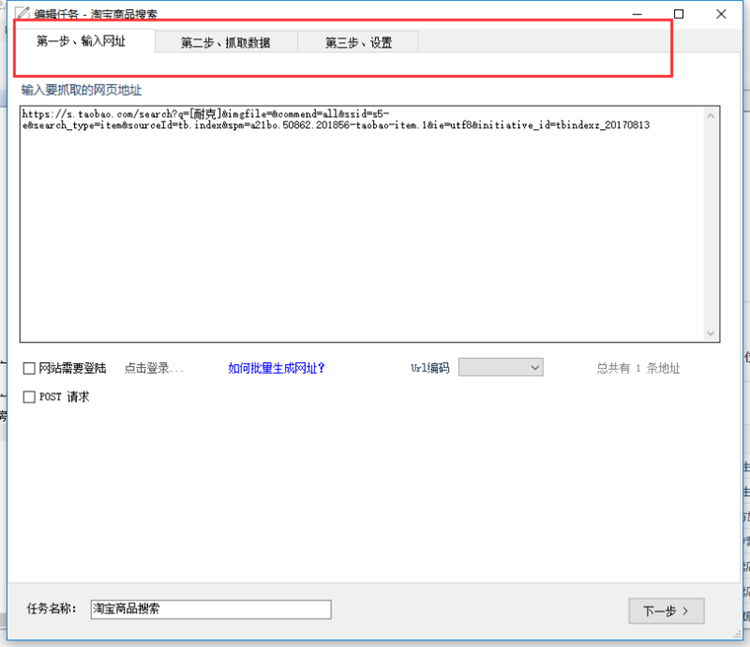The height and width of the screenshot is (647, 750).
Task: Minimize the 编辑任务 window
Action: [x=637, y=14]
